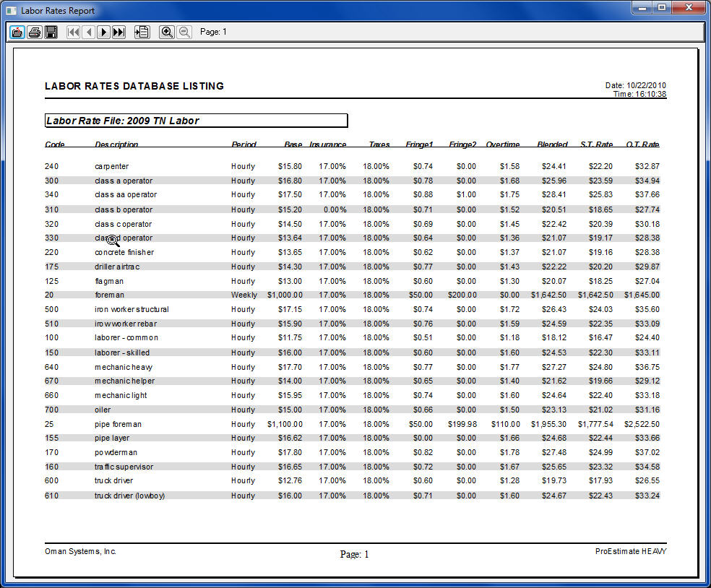This screenshot has width=711, height=588.
Task: Select the toolbar 'Page: 1' indicator
Action: 213,32
